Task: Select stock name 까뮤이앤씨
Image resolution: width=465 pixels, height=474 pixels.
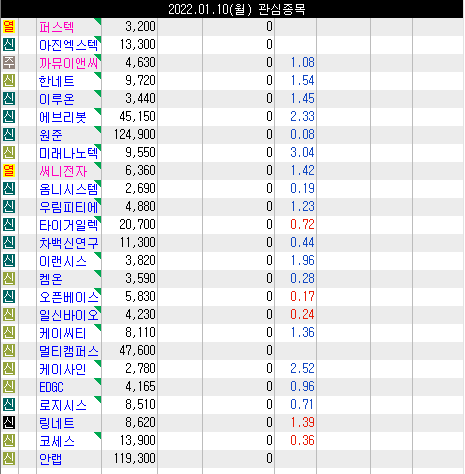Action: 69,63
